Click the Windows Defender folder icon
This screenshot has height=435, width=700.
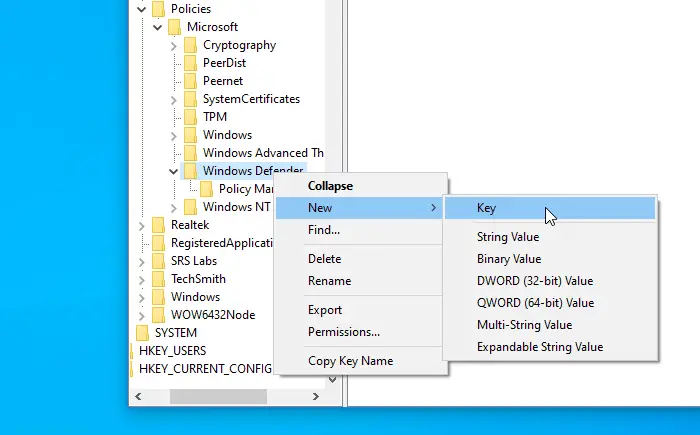coord(190,171)
